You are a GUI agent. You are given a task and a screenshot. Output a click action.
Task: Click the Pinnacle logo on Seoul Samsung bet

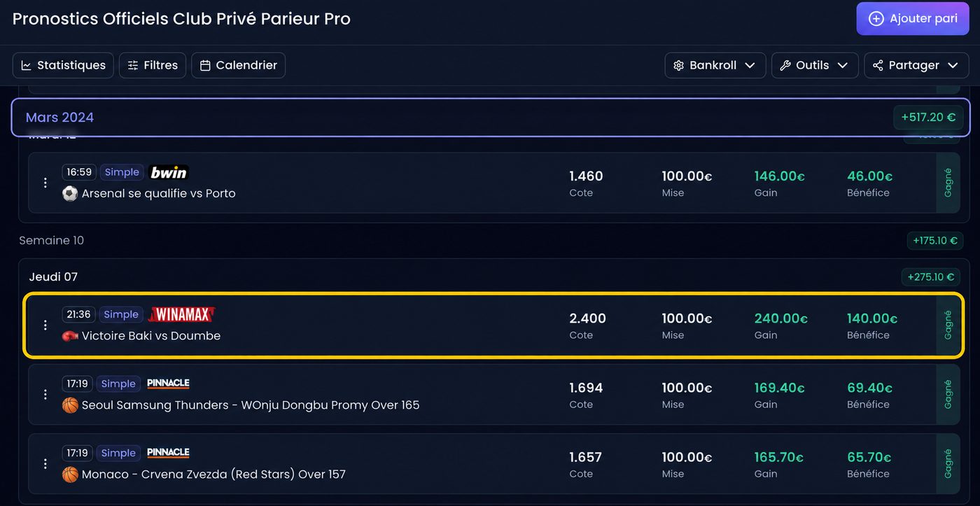pyautogui.click(x=168, y=384)
